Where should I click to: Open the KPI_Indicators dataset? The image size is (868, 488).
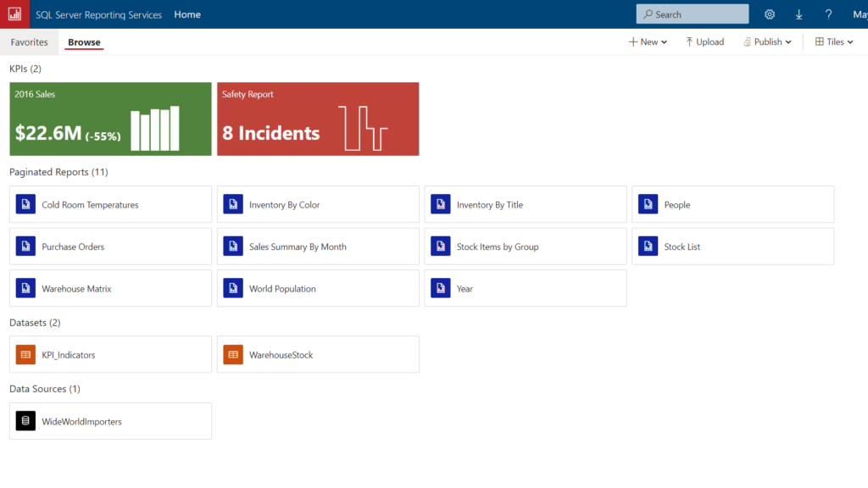(111, 355)
